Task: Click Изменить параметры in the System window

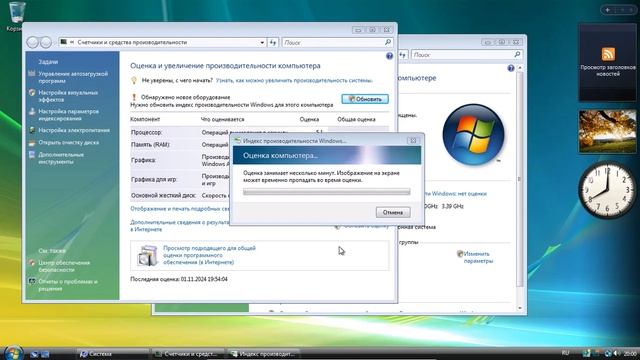Action: 478,257
